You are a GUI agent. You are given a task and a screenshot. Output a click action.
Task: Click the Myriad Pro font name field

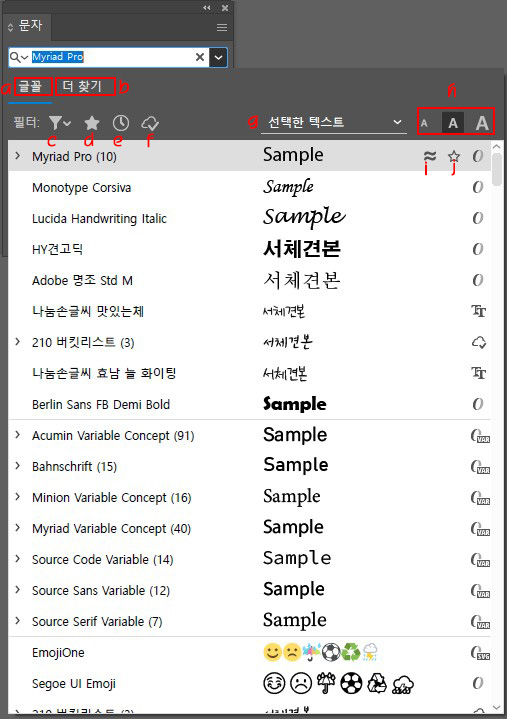tap(110, 57)
